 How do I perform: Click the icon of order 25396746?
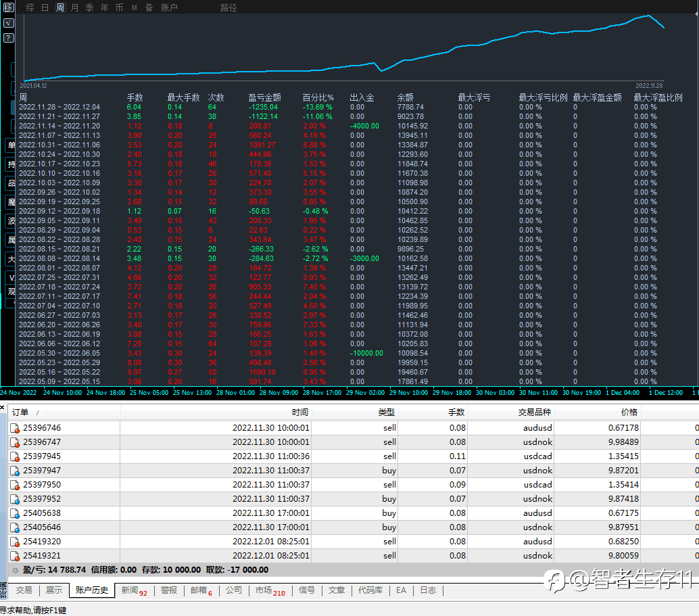[15, 428]
